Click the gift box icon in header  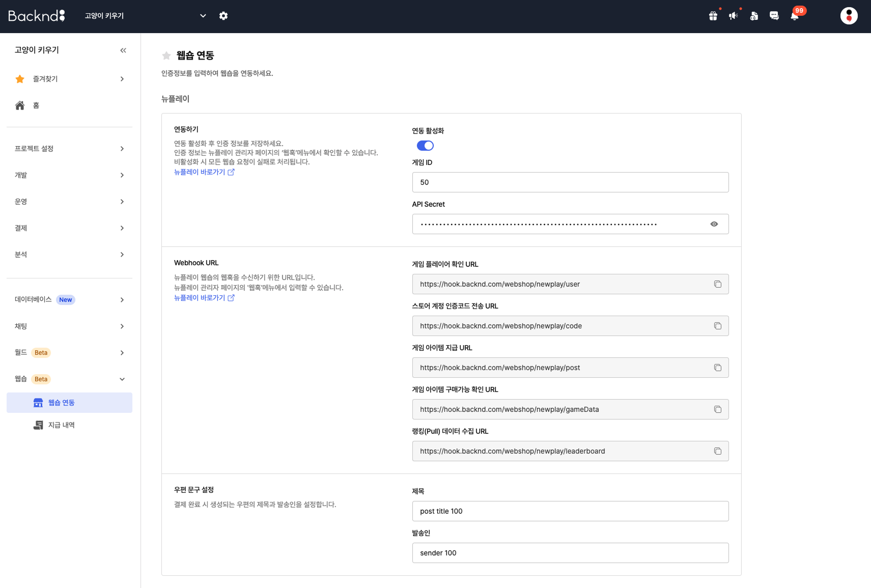713,16
